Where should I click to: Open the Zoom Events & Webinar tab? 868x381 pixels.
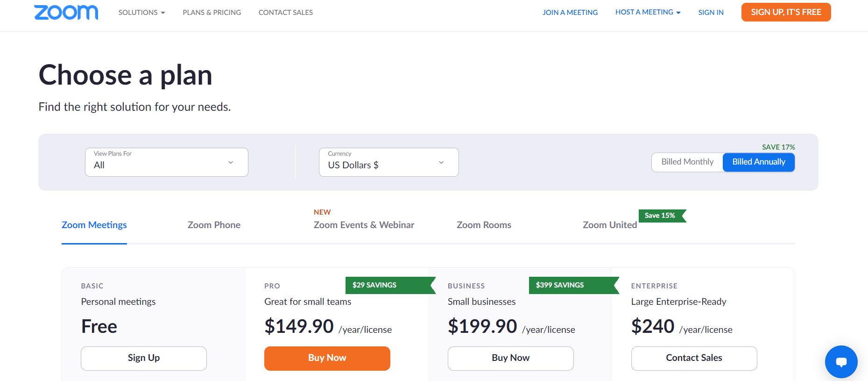(364, 225)
